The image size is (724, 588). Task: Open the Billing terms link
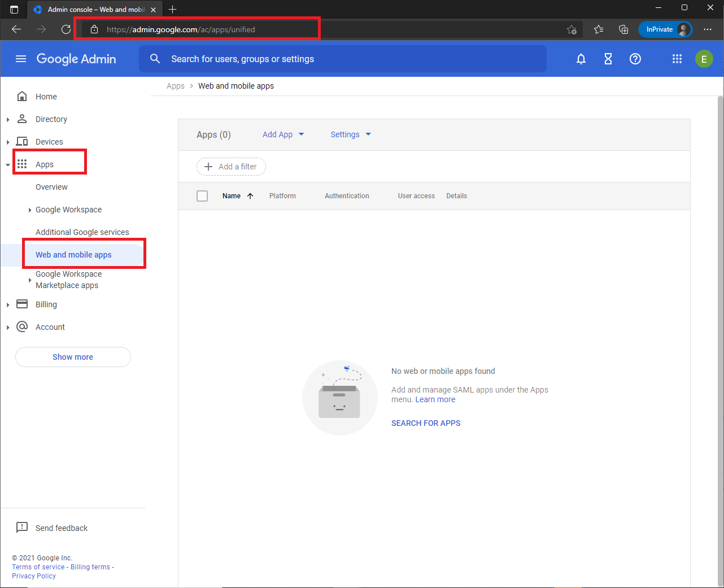(x=90, y=567)
